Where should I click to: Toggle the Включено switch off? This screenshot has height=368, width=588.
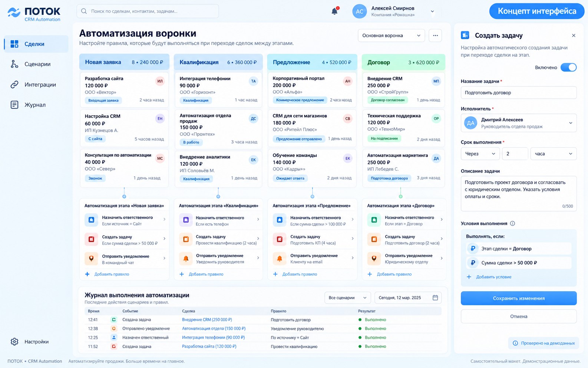(568, 68)
